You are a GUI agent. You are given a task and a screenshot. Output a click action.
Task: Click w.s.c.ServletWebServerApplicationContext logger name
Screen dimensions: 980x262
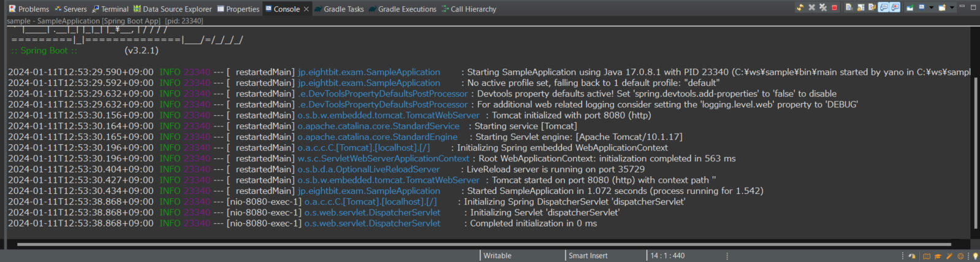(383, 158)
